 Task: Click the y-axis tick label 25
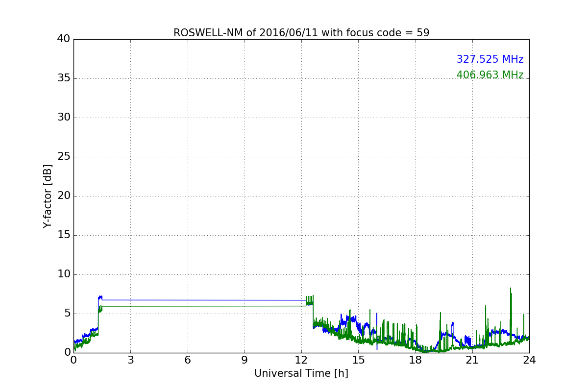(64, 157)
